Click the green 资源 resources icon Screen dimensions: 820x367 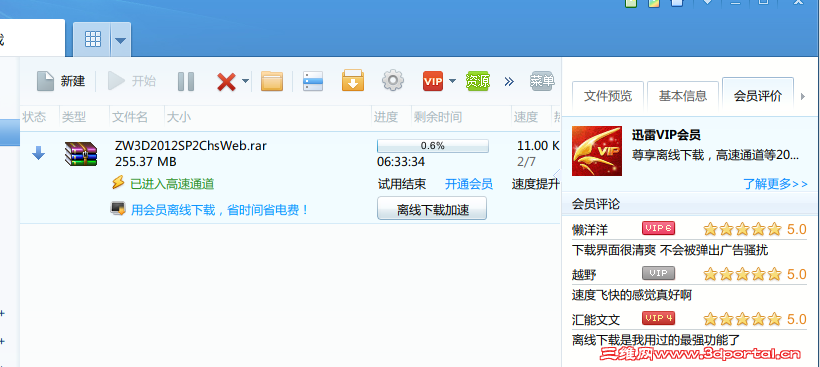tap(477, 81)
